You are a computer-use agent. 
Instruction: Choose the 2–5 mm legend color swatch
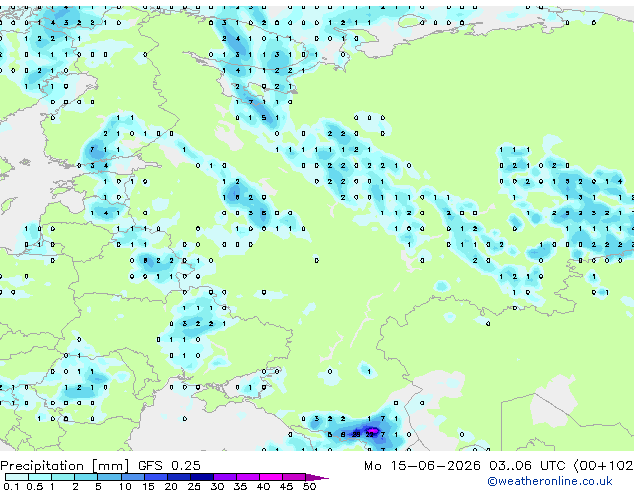(x=86, y=477)
